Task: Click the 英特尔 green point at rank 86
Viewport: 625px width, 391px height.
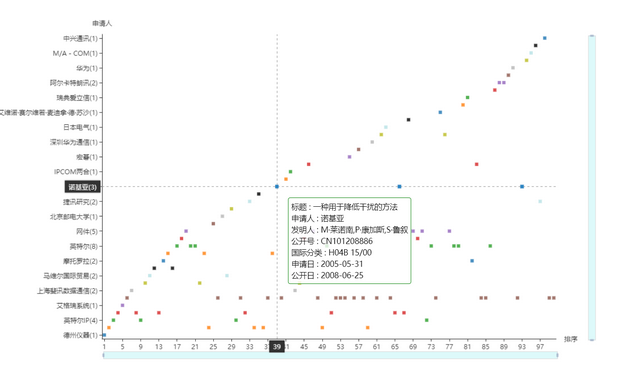Action: point(490,246)
